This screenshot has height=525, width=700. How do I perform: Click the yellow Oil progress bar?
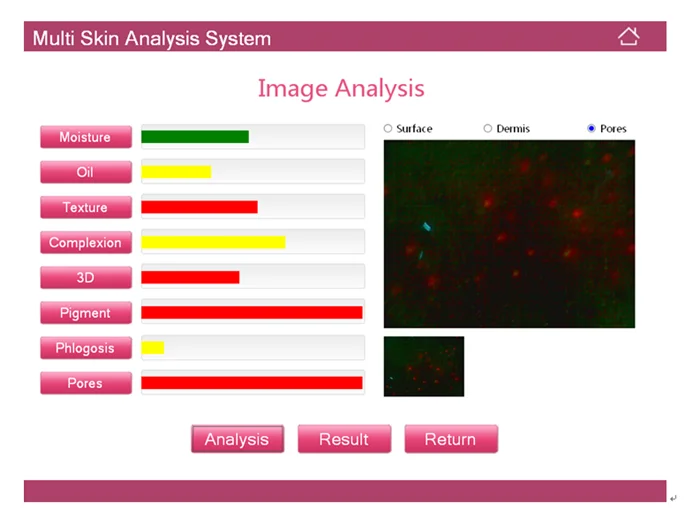(176, 172)
